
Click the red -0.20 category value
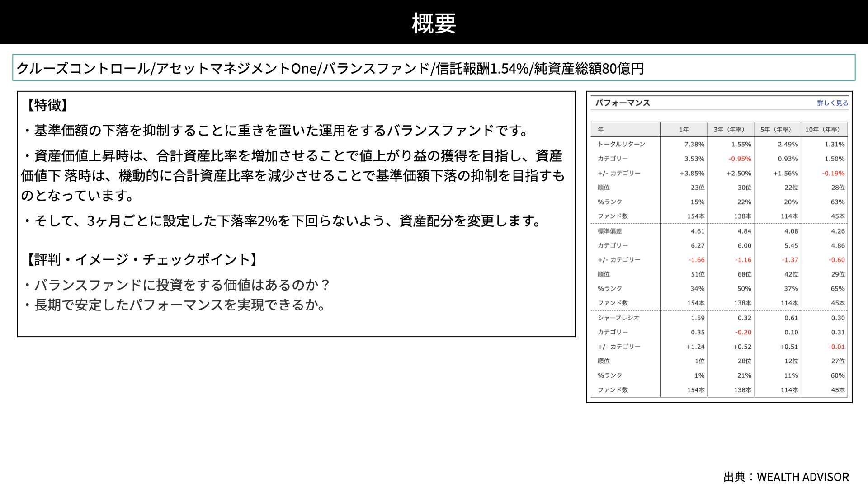(743, 333)
